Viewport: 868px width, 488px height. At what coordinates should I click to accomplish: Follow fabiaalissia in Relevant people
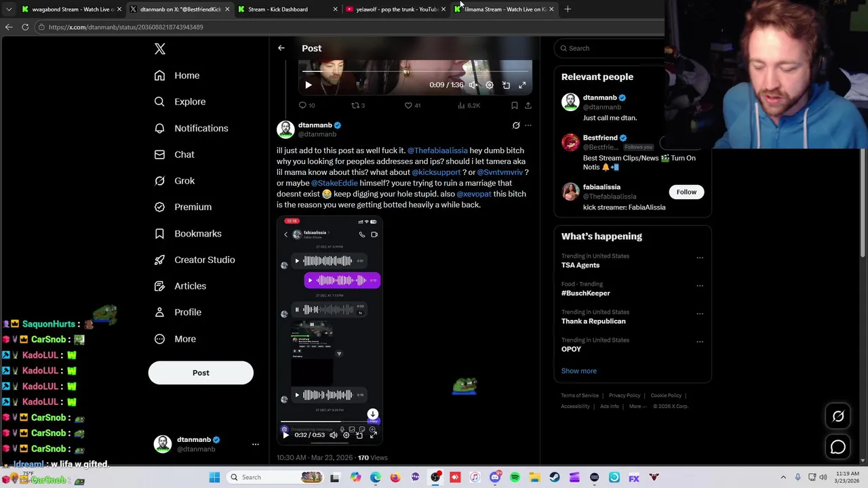pyautogui.click(x=686, y=192)
